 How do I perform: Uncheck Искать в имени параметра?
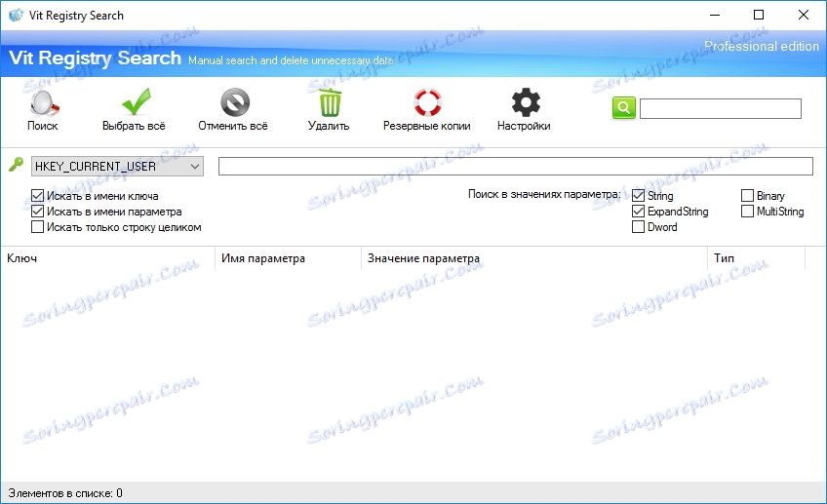[37, 212]
